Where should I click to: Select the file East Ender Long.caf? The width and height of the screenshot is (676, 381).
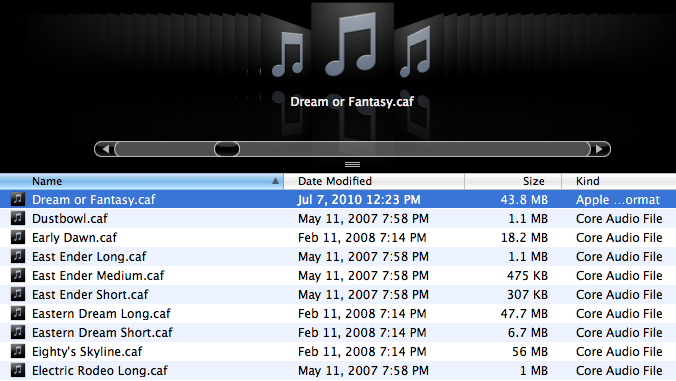point(89,256)
